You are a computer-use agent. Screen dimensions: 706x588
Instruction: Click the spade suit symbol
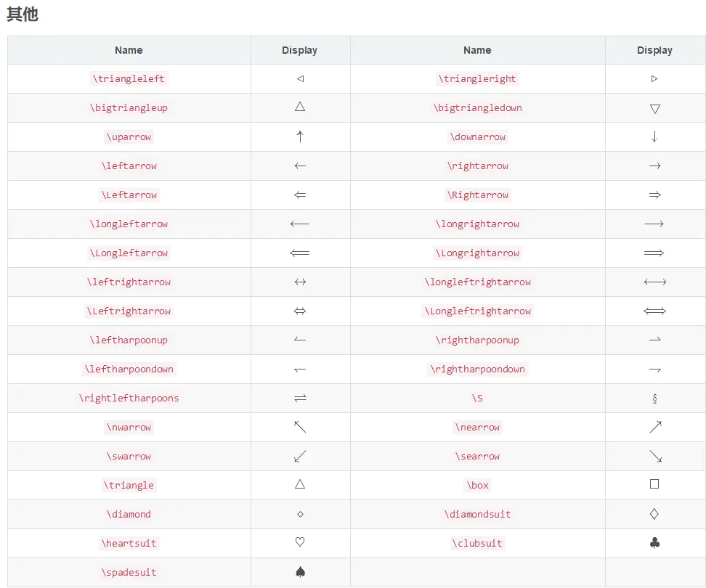click(x=300, y=572)
